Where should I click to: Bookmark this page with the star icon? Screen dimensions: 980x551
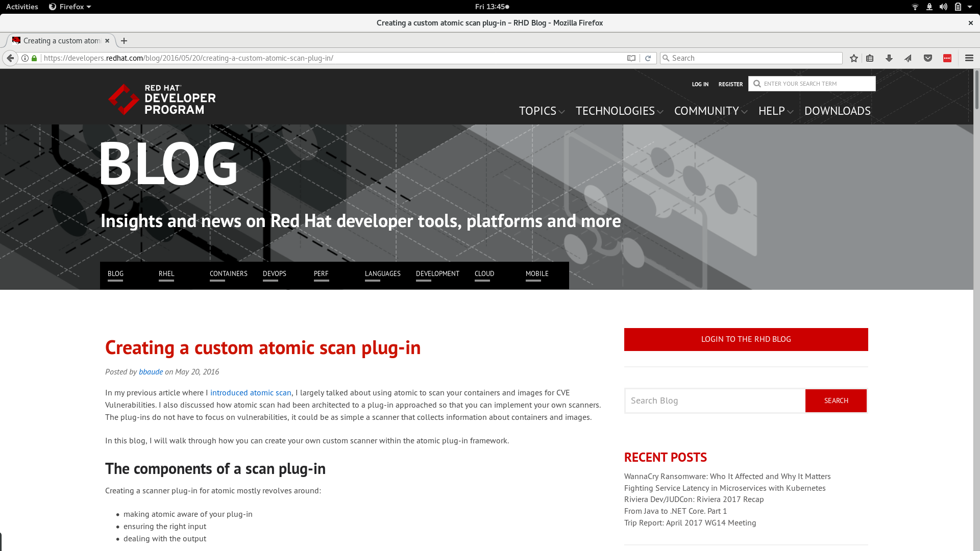854,58
